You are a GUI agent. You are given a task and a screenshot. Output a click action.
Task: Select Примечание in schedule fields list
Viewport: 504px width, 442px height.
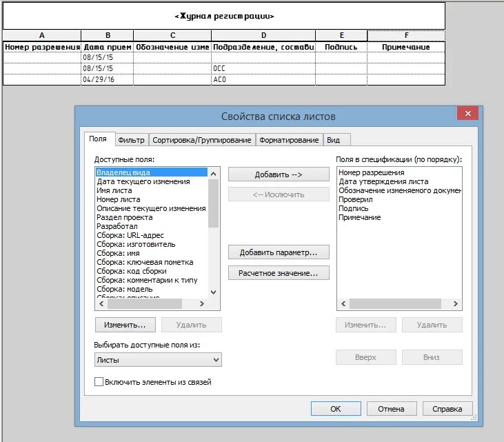coord(399,217)
